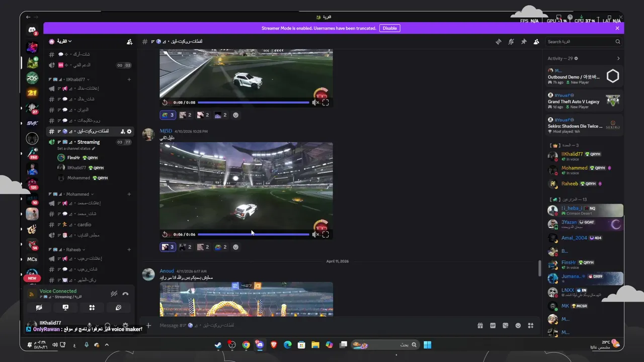The width and height of the screenshot is (644, 362).
Task: Open the threads icon in channel header
Action: pos(499,42)
